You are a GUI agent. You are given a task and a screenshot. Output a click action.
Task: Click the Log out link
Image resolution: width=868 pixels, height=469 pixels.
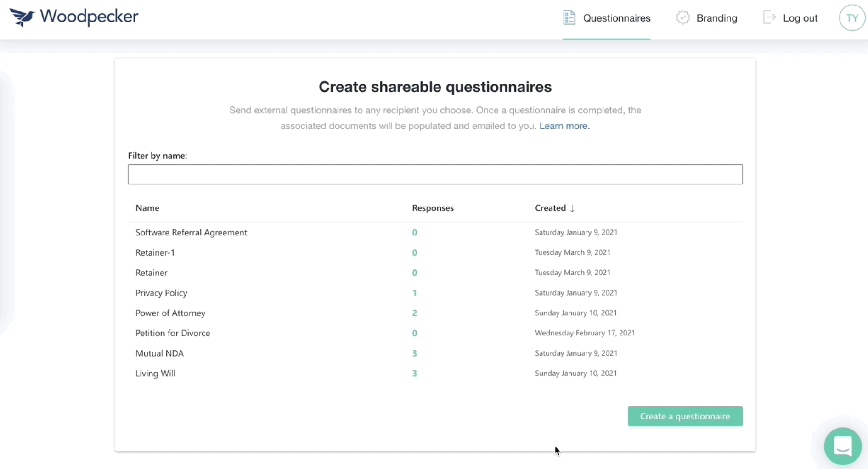800,18
